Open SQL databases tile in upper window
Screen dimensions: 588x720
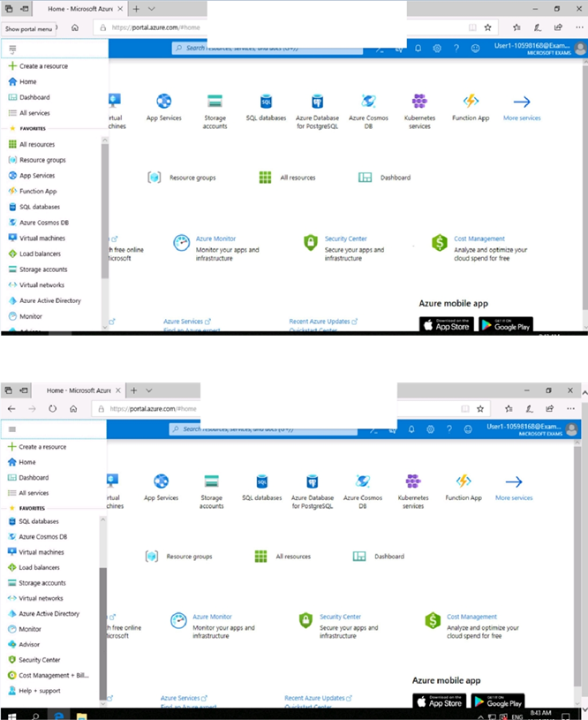pyautogui.click(x=266, y=108)
